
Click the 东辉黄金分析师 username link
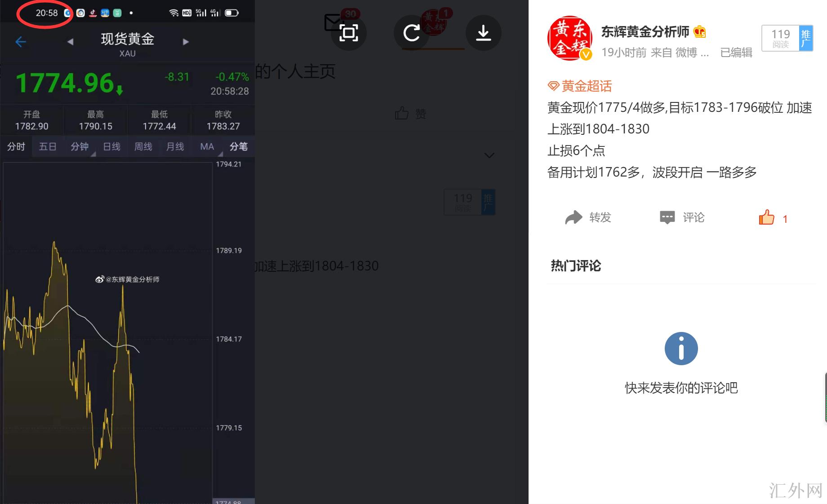645,31
